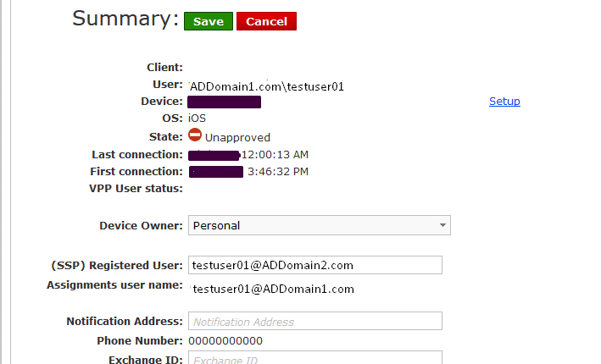The width and height of the screenshot is (601, 364).
Task: Click the Device Owner label
Action: click(141, 226)
